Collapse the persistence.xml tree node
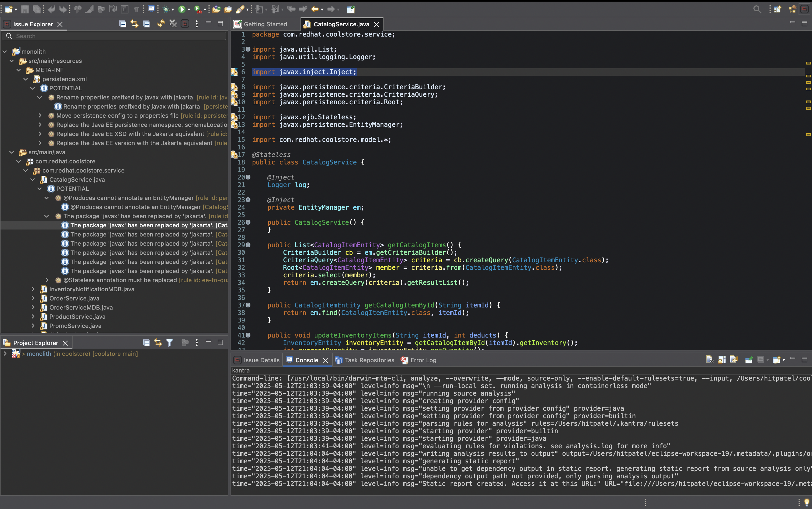Screen dimensions: 812x509 pyautogui.click(x=26, y=79)
